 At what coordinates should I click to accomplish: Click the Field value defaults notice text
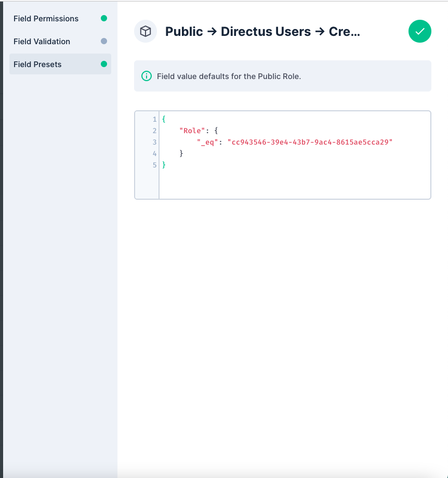tap(229, 76)
